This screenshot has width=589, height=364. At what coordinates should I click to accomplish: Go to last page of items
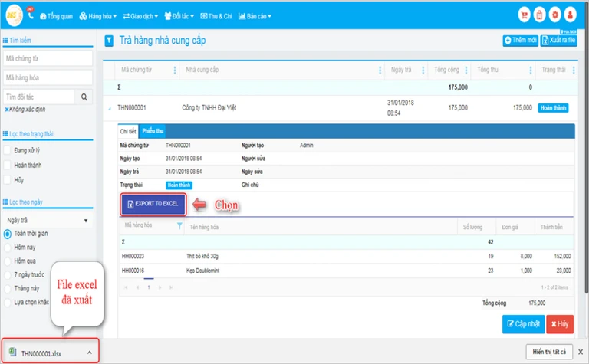tap(171, 287)
